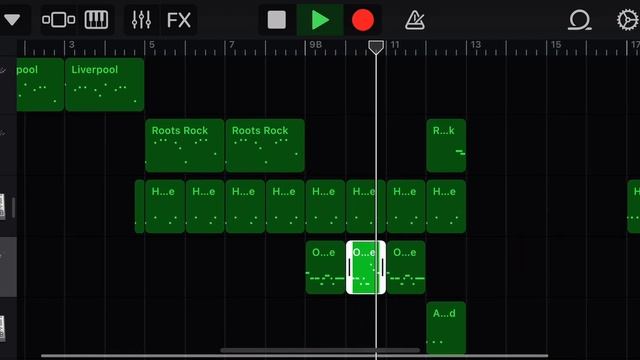Open the keyboard instrument view

pos(96,20)
